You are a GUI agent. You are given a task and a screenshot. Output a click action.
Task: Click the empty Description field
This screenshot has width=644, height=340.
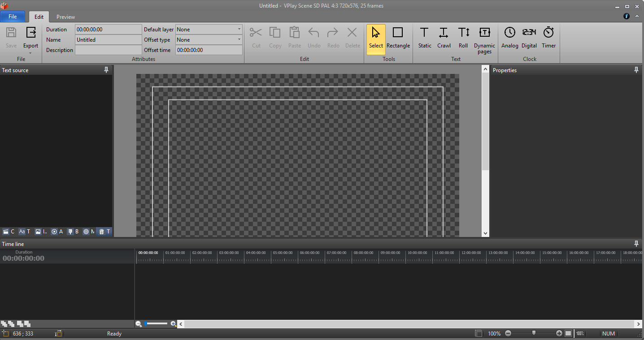[108, 50]
